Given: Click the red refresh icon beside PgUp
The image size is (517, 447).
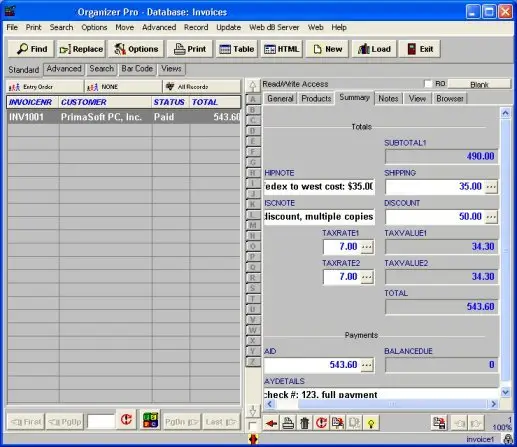Looking at the screenshot, I should (x=126, y=420).
